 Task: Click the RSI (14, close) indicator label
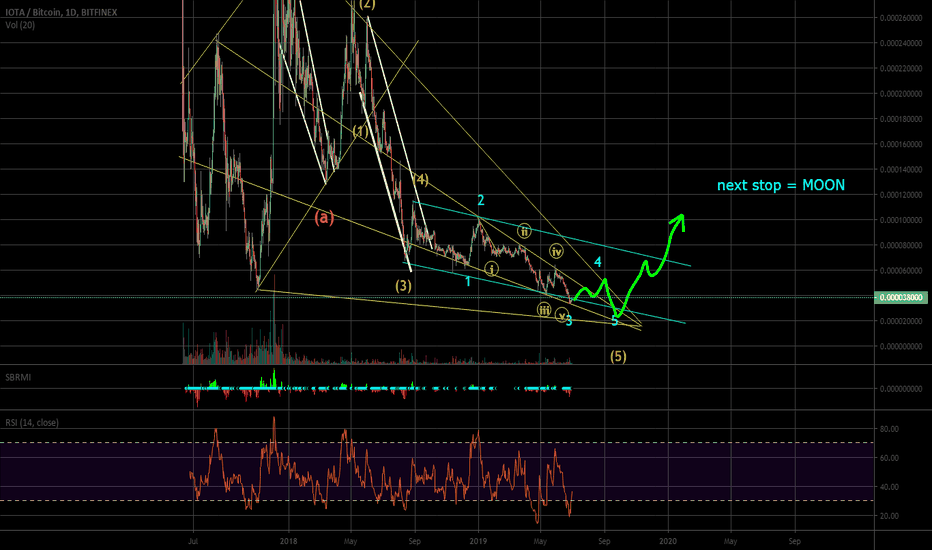pos(32,423)
